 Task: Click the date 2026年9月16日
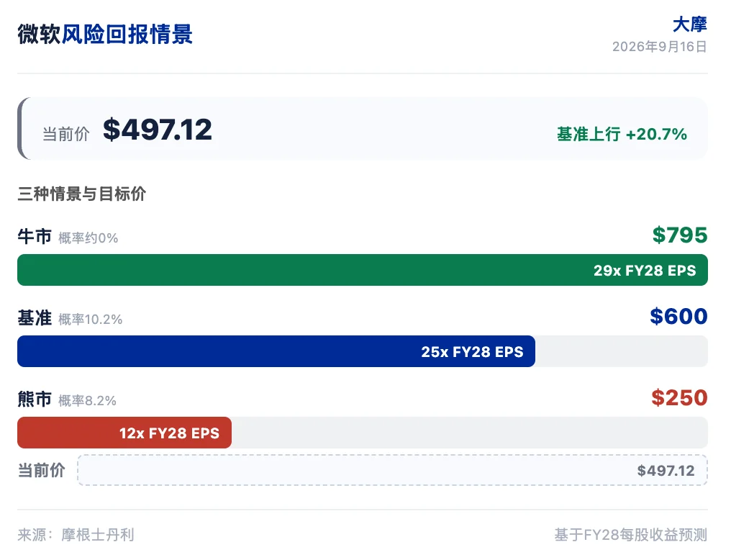tap(660, 47)
